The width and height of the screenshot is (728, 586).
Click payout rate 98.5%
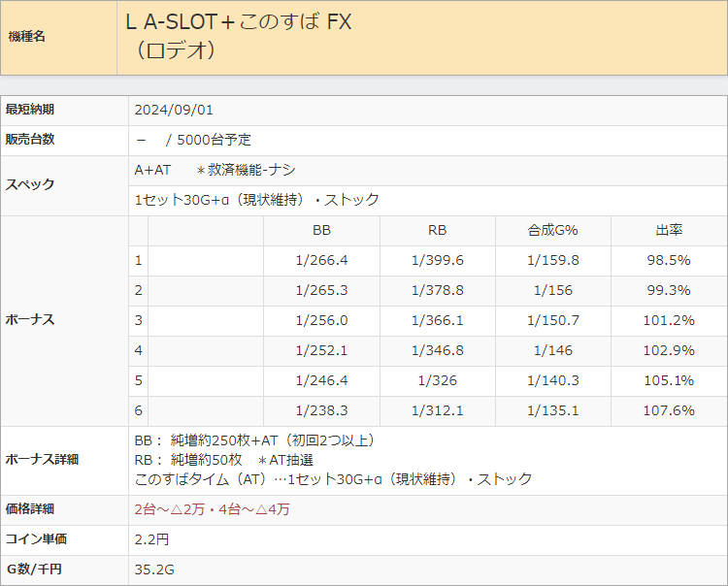669,260
